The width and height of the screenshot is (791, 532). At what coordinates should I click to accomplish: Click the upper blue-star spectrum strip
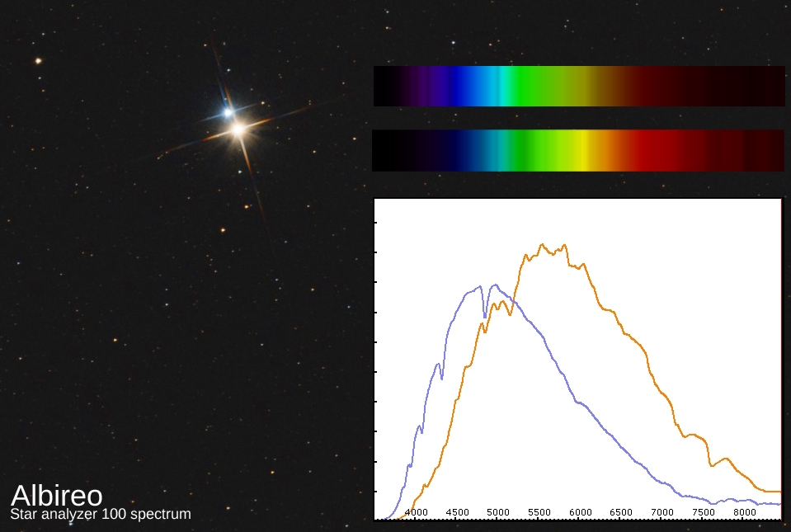(579, 86)
